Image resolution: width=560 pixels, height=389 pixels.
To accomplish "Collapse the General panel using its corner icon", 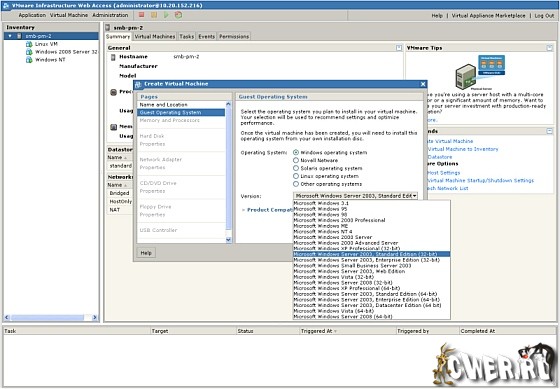I will (399, 48).
